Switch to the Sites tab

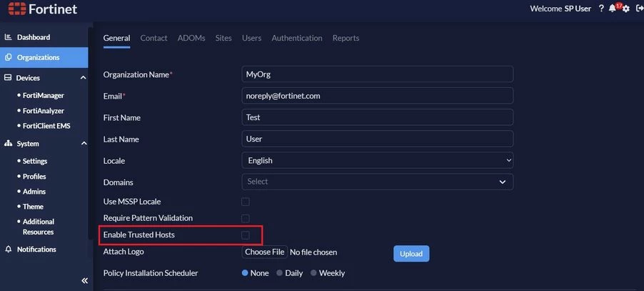pyautogui.click(x=223, y=38)
